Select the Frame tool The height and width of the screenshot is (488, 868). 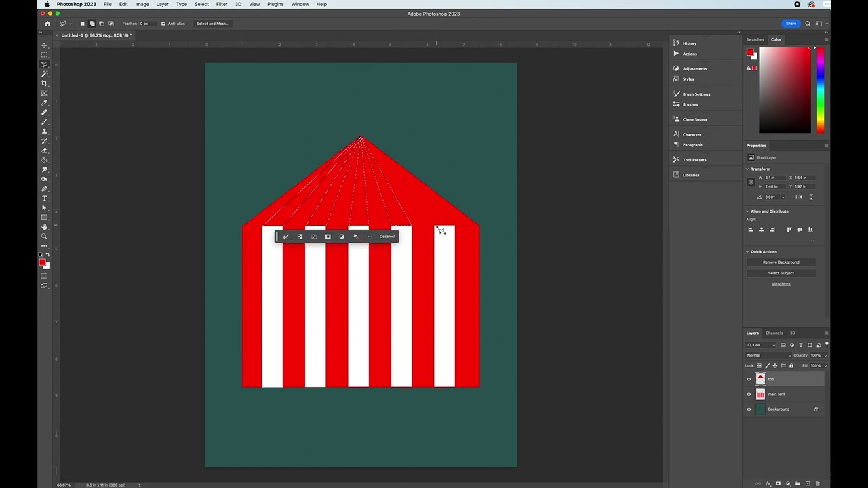coord(45,93)
